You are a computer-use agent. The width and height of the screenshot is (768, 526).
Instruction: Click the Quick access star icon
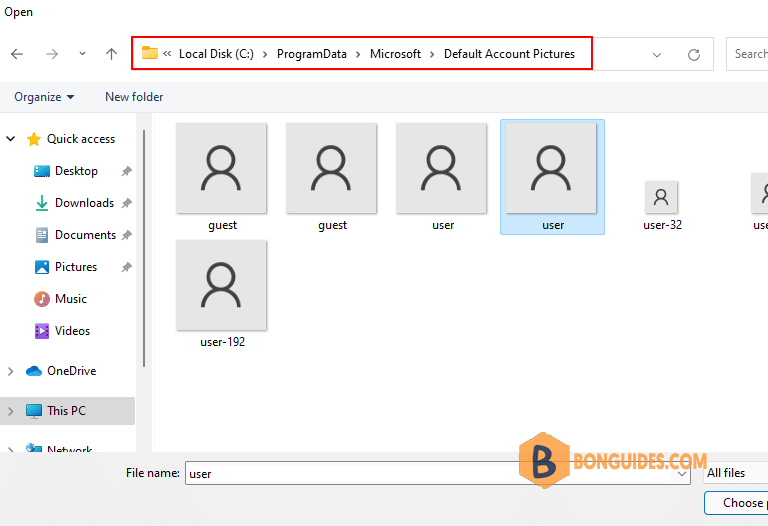(34, 139)
